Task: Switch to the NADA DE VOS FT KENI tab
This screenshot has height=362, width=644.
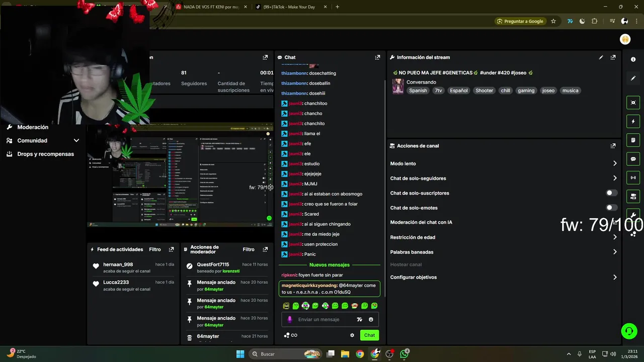Action: (x=211, y=7)
